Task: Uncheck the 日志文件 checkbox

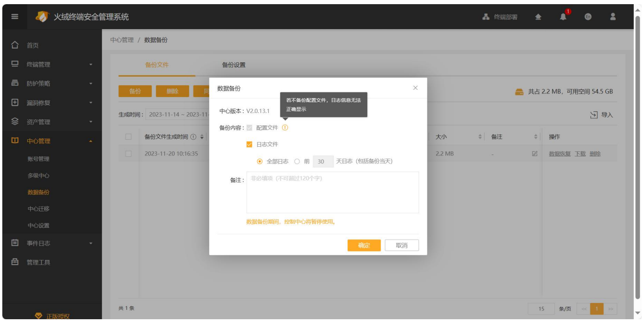Action: point(250,144)
